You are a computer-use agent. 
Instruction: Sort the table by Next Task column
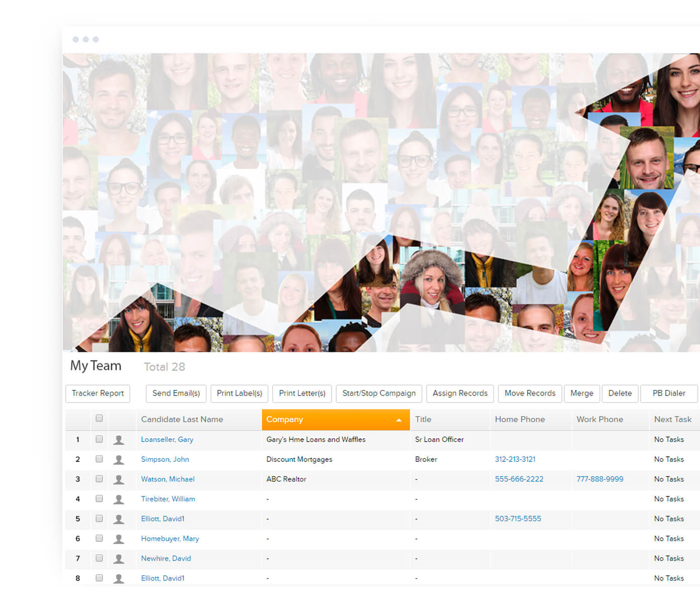[672, 419]
